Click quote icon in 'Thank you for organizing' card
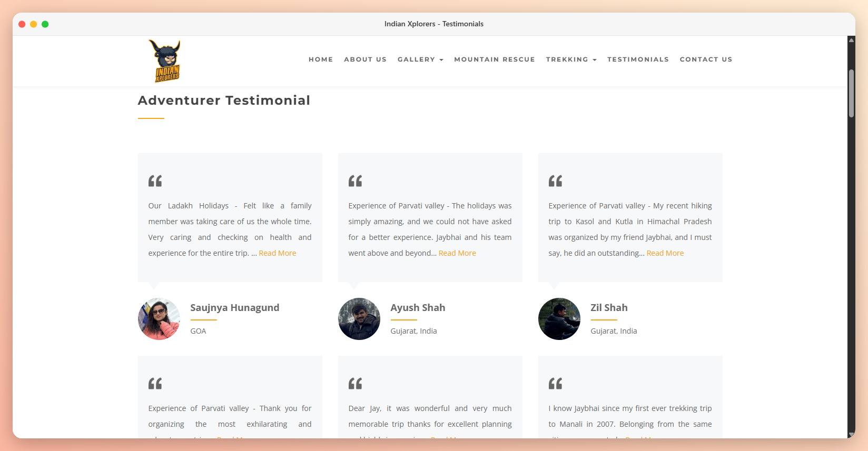 [x=155, y=384]
